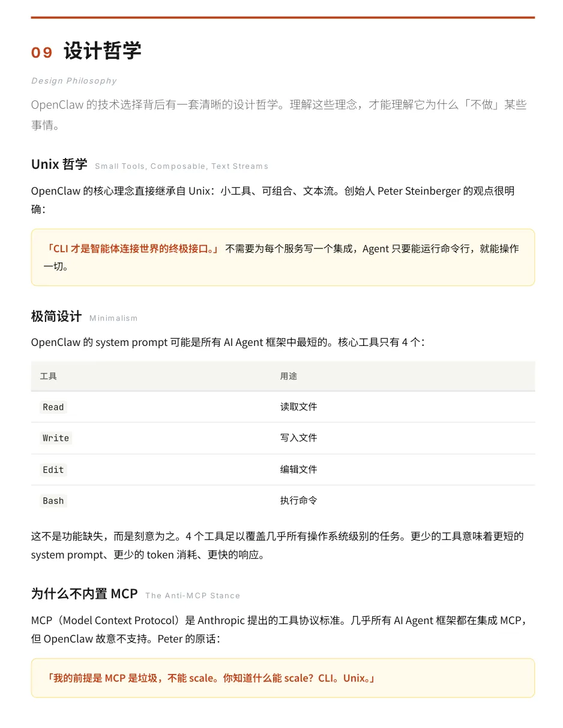
Task: Click the 工具 column header
Action: pyautogui.click(x=49, y=376)
